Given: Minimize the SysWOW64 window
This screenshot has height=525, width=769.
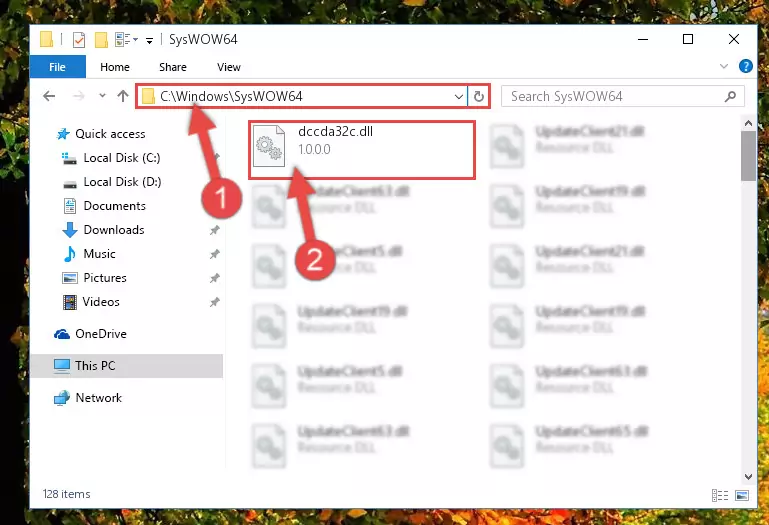Looking at the screenshot, I should [643, 39].
